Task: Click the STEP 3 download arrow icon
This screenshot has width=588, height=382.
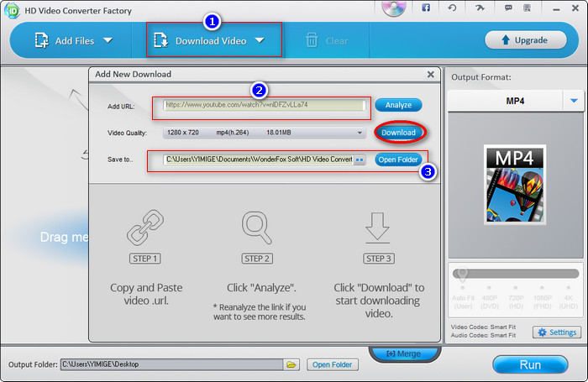Action: tap(378, 228)
